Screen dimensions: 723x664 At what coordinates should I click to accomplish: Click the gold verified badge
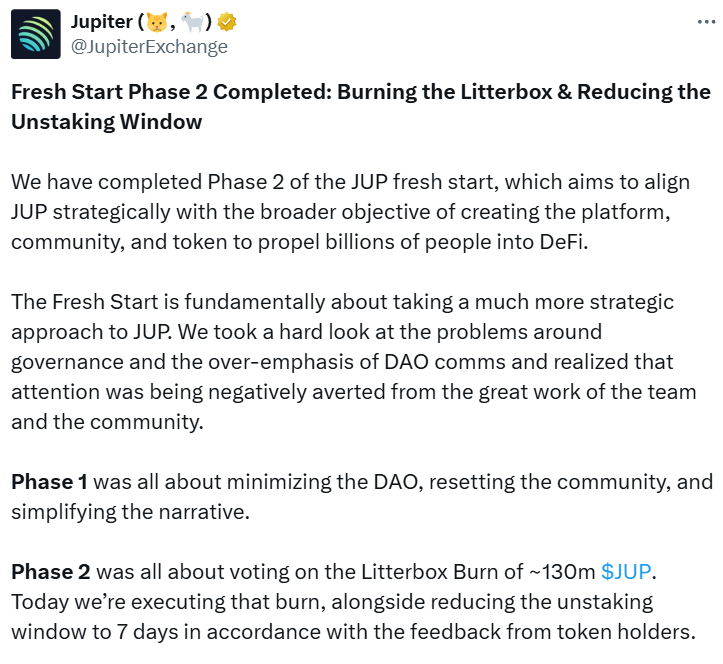(x=229, y=23)
